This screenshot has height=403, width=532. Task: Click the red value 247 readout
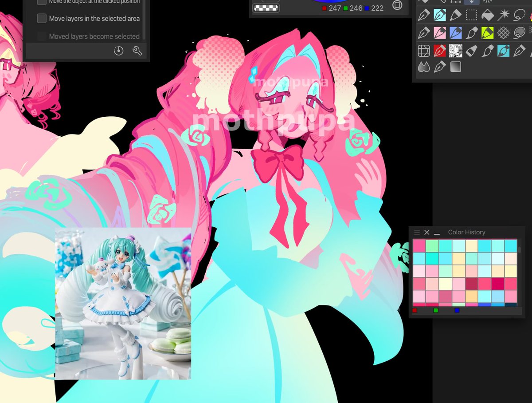335,8
